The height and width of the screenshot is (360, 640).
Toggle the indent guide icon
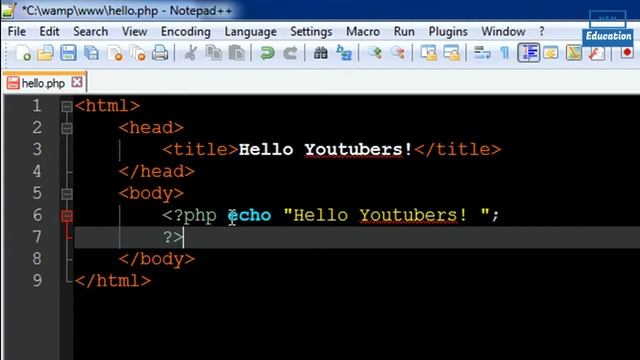coord(529,53)
